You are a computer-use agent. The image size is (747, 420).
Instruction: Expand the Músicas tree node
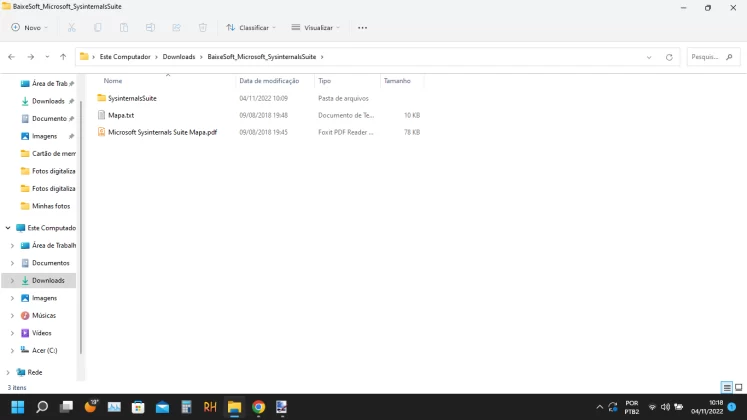[12, 315]
